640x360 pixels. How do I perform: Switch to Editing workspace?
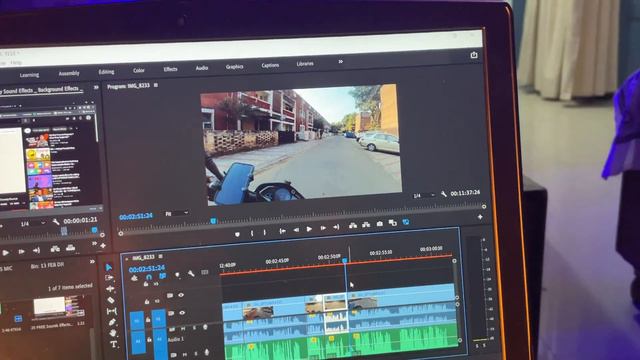pos(106,72)
